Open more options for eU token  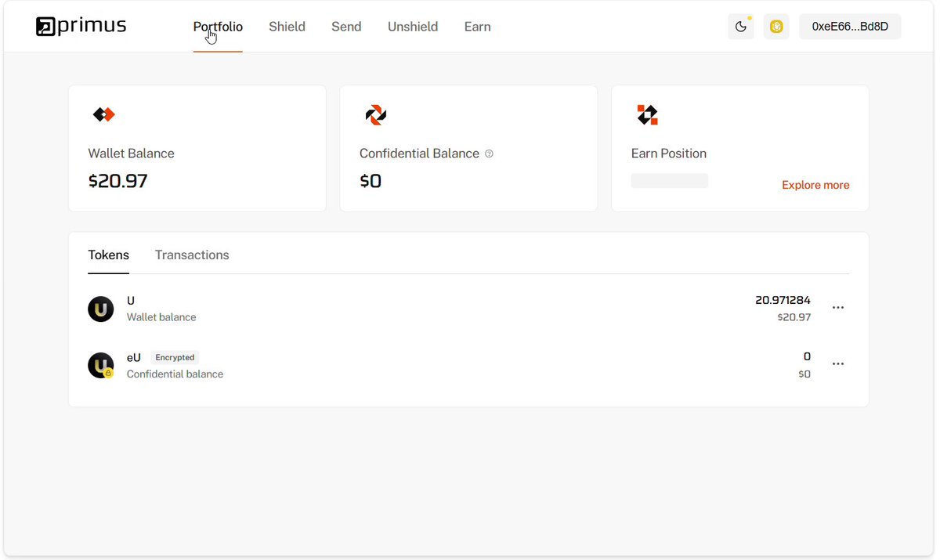[x=838, y=364]
